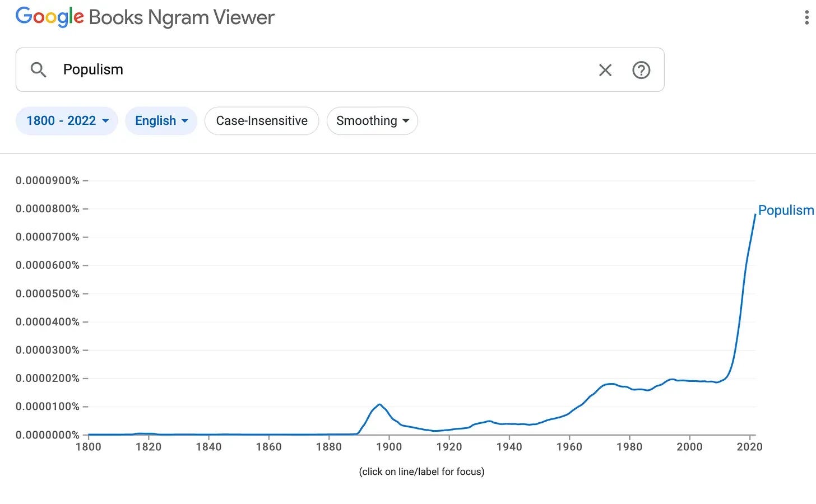This screenshot has height=504, width=816.
Task: Open the 1800 - 2022 date range dropdown
Action: click(67, 121)
